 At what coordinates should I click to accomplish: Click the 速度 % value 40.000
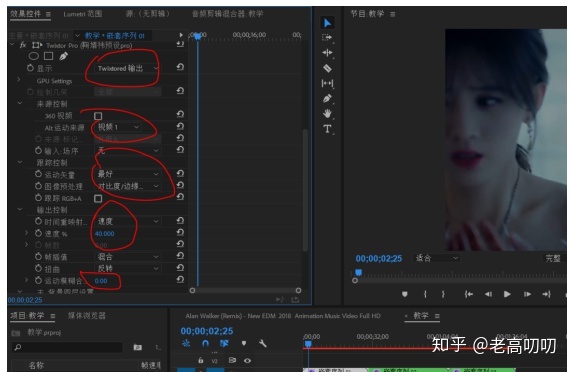click(104, 233)
